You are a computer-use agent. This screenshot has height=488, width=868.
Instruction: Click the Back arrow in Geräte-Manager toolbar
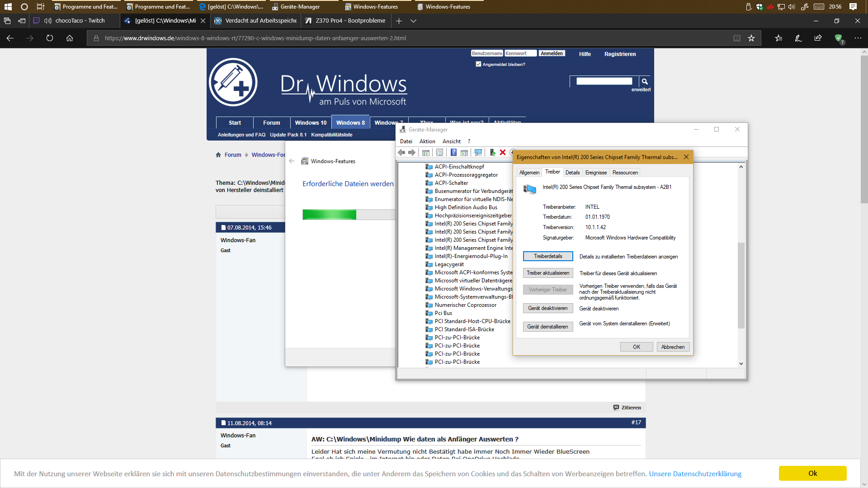pyautogui.click(x=401, y=153)
